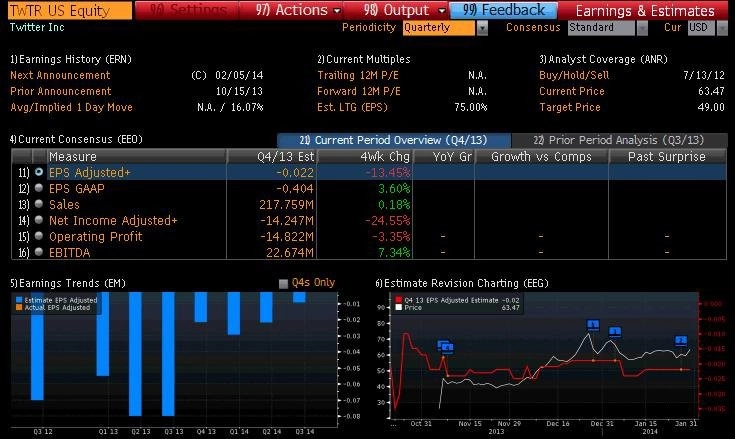Image resolution: width=735 pixels, height=439 pixels.
Task: Click the event marker near Jan 31
Action: [x=681, y=341]
